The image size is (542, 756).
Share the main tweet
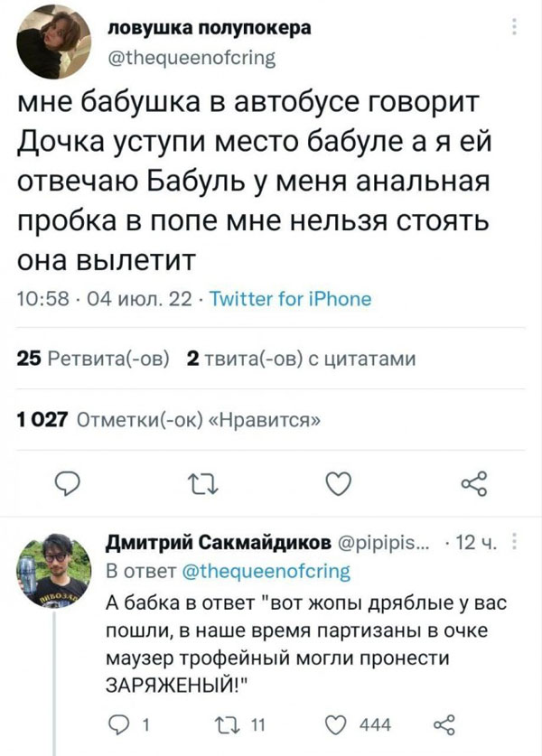[x=473, y=483]
